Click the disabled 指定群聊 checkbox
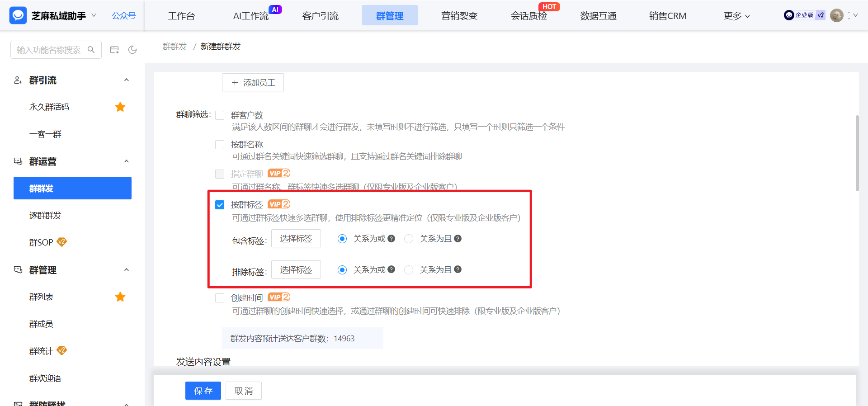 tap(220, 174)
